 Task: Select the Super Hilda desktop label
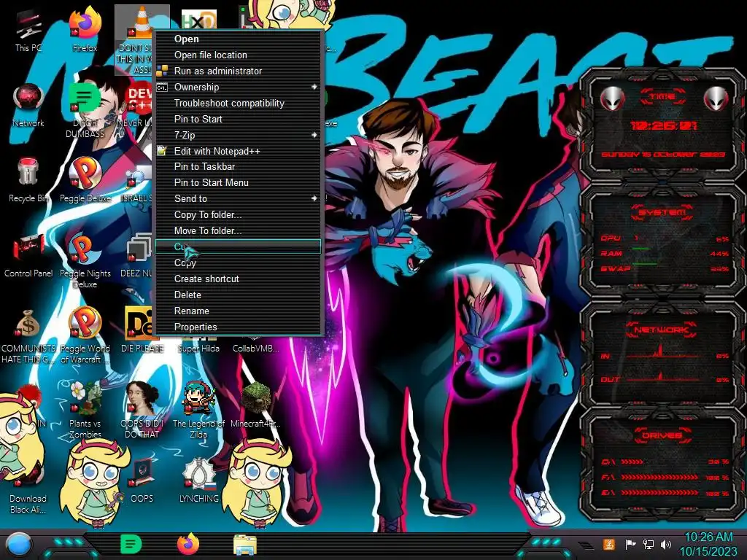click(x=198, y=349)
